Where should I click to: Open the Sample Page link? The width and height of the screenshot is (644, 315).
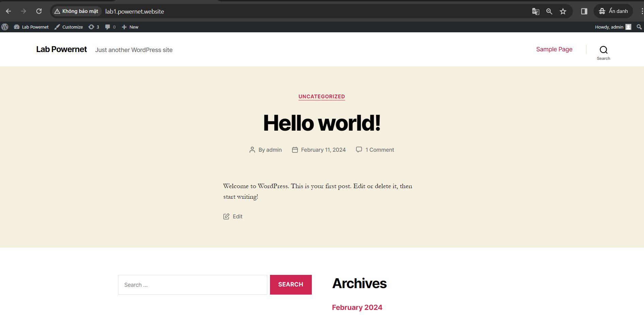click(554, 49)
